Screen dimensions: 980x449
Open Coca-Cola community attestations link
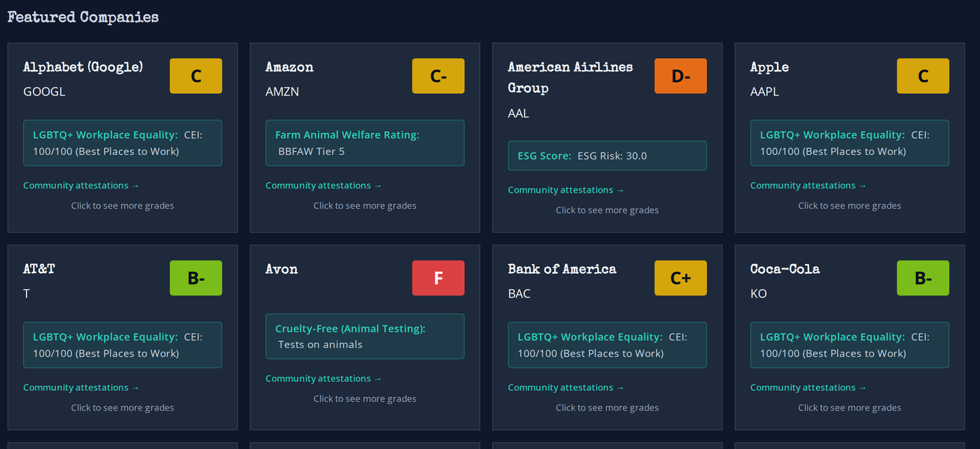[808, 387]
